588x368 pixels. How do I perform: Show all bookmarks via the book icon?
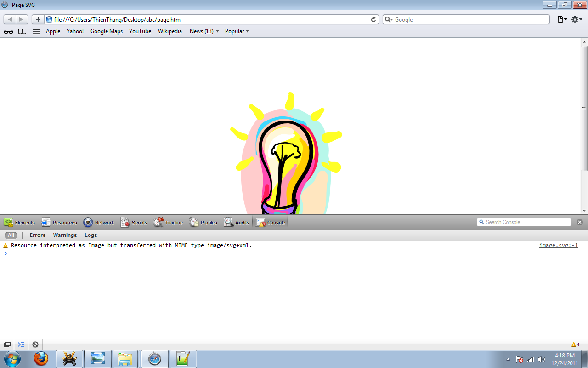pos(22,31)
